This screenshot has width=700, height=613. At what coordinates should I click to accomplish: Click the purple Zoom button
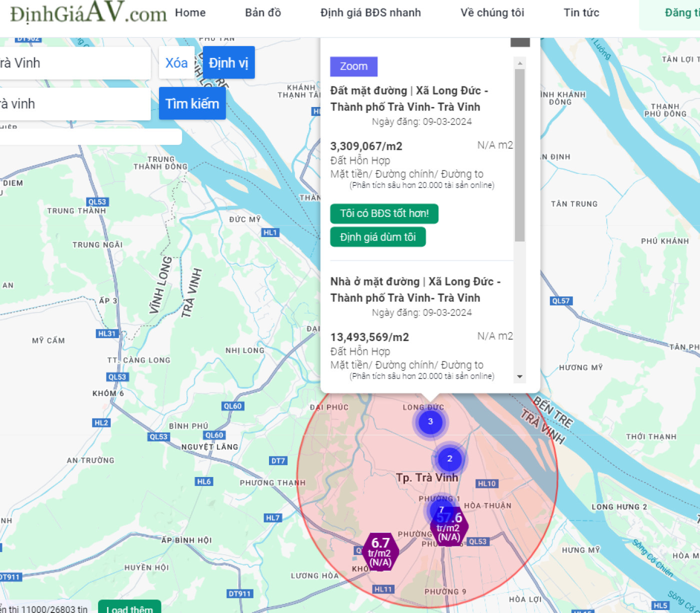coord(353,66)
